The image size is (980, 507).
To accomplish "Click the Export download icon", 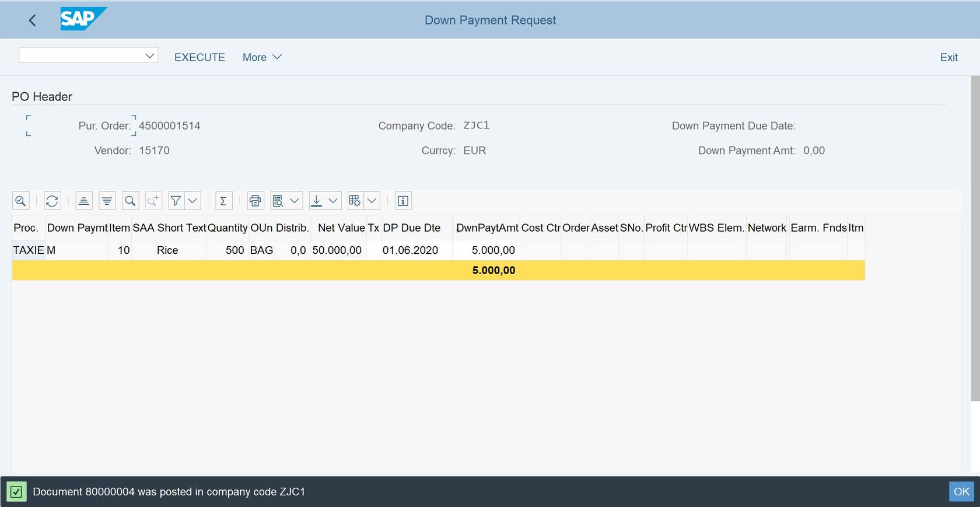I will click(316, 201).
